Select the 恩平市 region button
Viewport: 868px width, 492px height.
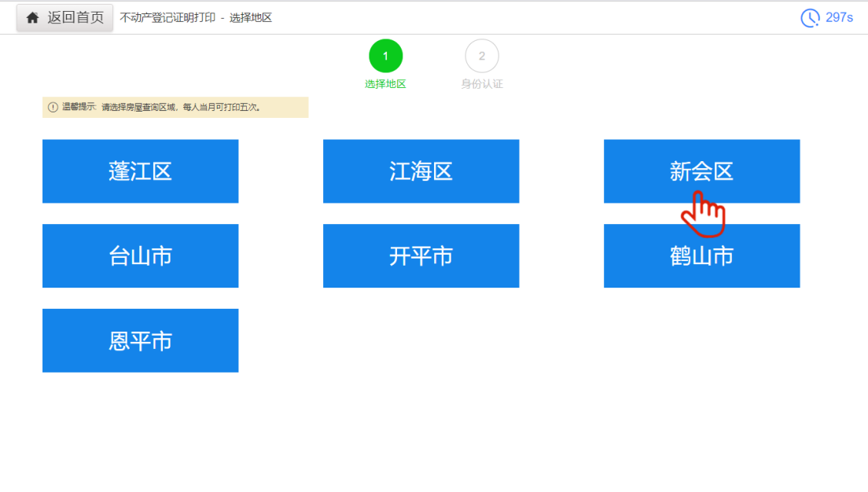pos(140,340)
